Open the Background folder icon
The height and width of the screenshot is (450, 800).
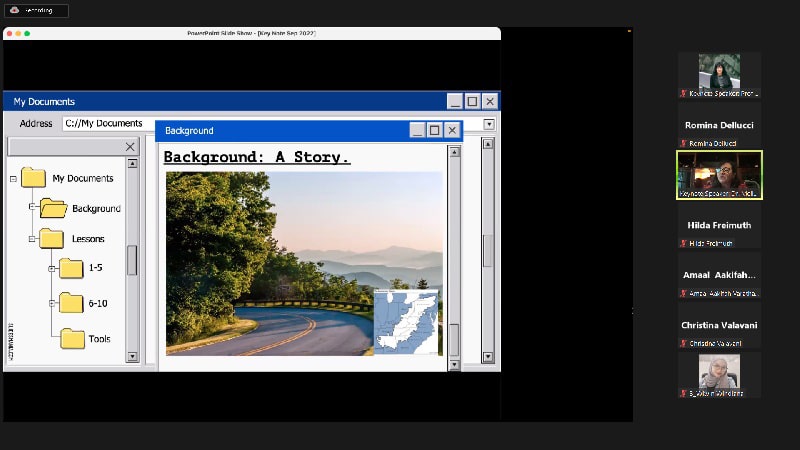[x=53, y=208]
